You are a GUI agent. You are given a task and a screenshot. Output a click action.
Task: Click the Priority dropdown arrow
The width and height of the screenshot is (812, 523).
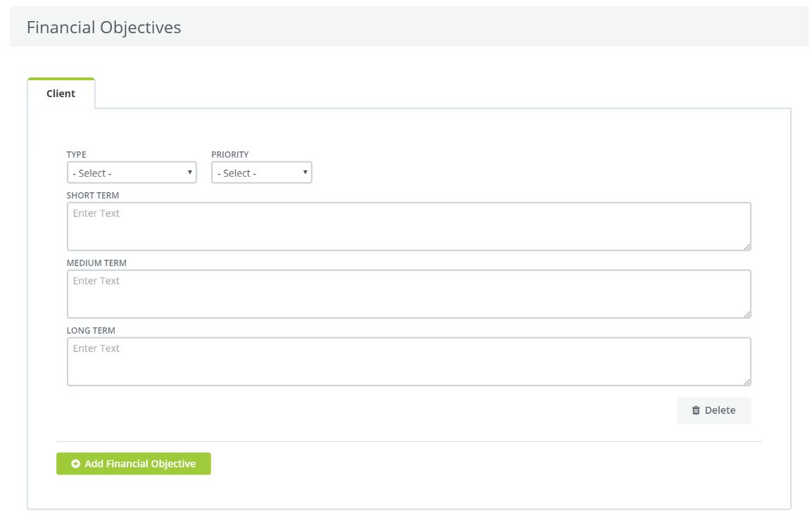[x=305, y=172]
